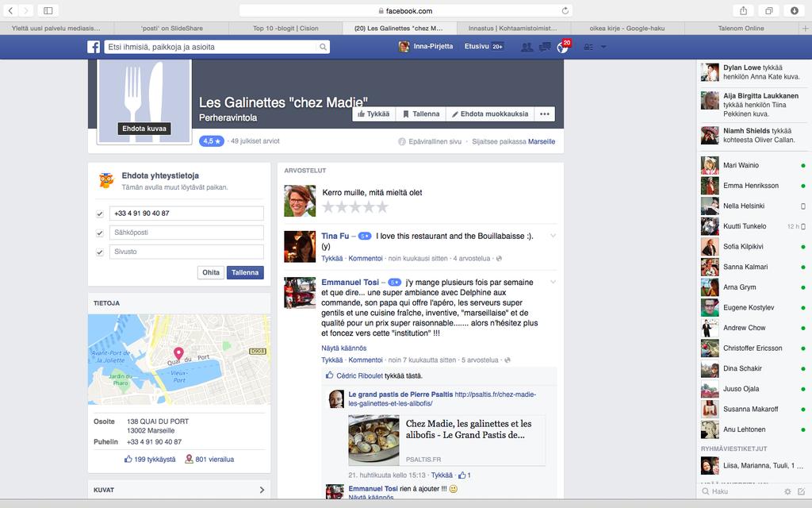Image resolution: width=812 pixels, height=508 pixels.
Task: Show all tabs overview icon
Action: [x=769, y=10]
